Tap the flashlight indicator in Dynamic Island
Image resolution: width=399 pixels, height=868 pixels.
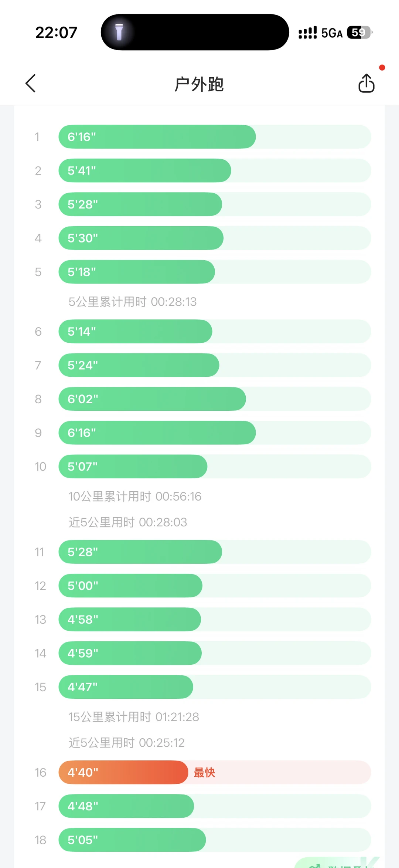pos(119,32)
